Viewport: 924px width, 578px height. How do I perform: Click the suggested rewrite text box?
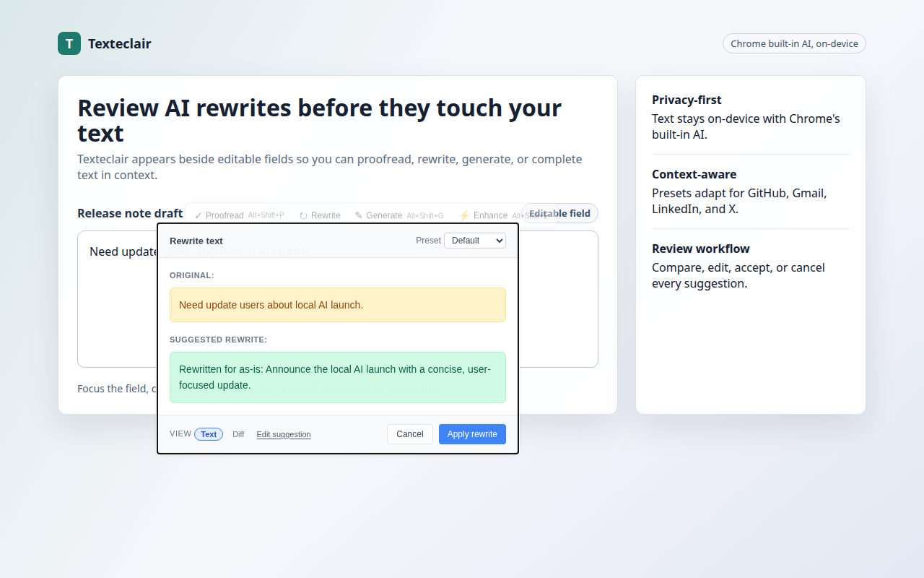coord(338,377)
